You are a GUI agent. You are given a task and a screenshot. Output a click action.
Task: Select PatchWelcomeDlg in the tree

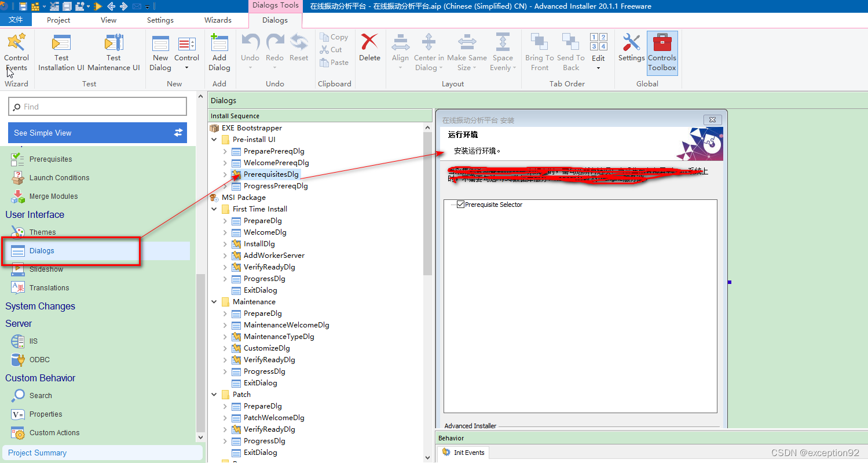pos(274,418)
